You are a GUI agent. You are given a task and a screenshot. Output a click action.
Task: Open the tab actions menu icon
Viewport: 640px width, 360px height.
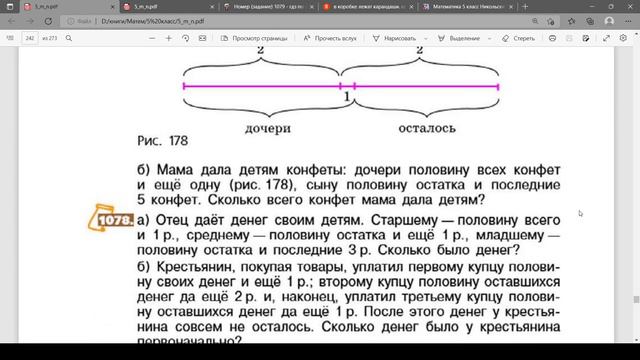pos(10,7)
